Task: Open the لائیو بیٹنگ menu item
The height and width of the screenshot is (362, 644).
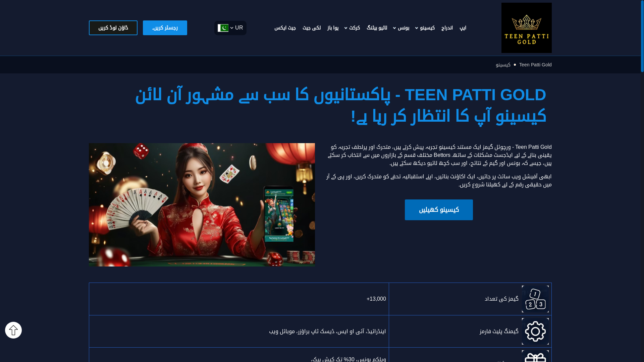Action: (x=377, y=28)
